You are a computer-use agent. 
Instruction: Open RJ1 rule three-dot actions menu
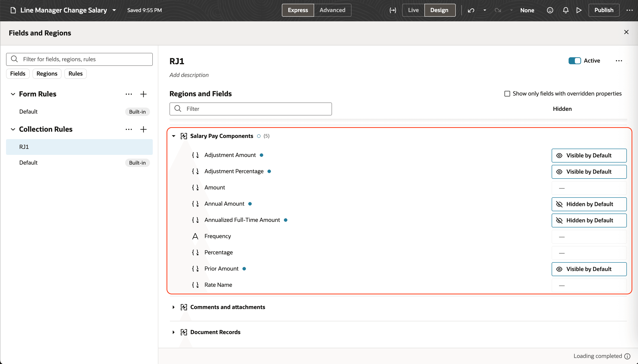point(619,61)
